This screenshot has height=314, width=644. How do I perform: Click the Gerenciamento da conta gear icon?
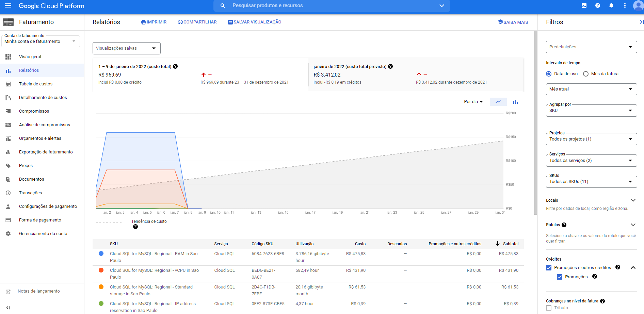(8, 234)
